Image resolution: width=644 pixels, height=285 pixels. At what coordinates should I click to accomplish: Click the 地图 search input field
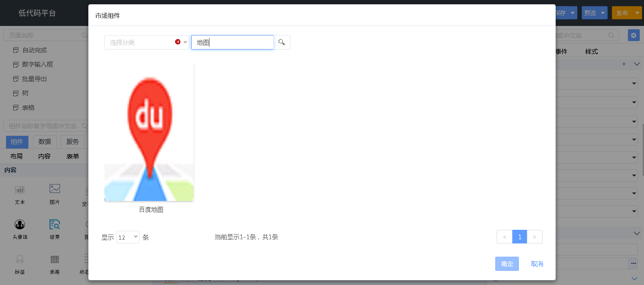(232, 42)
